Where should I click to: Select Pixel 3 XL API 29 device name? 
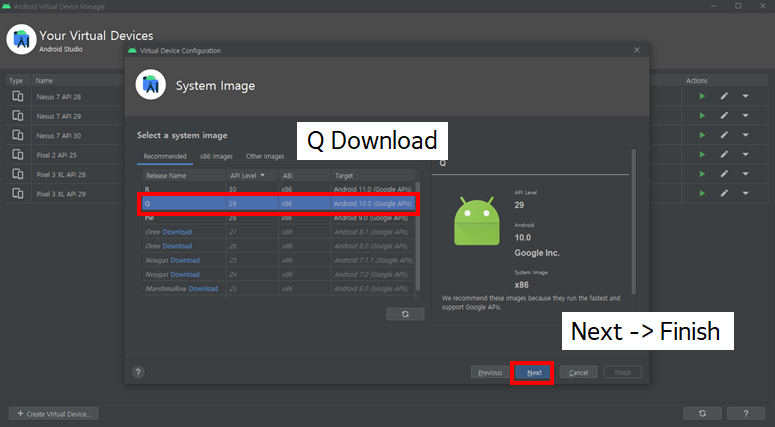pyautogui.click(x=61, y=194)
